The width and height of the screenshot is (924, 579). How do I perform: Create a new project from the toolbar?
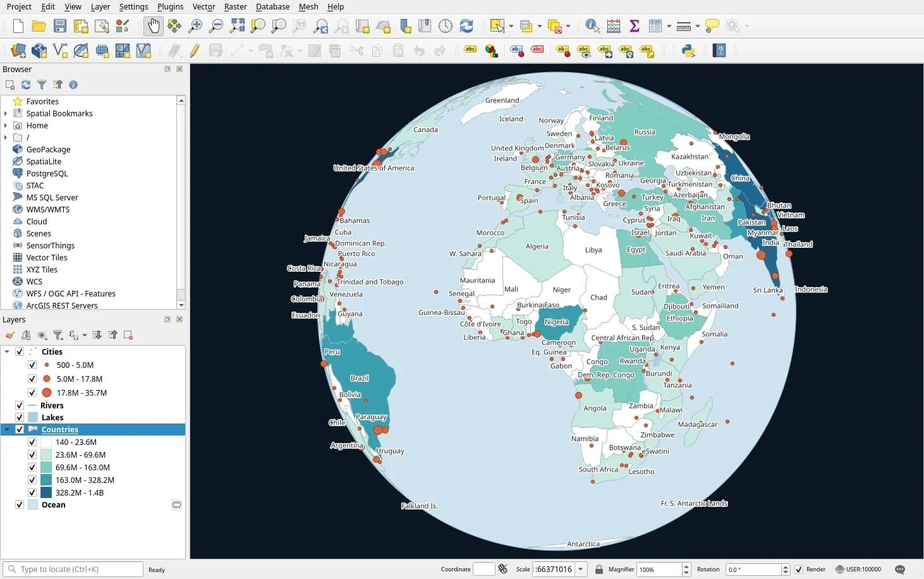point(18,26)
